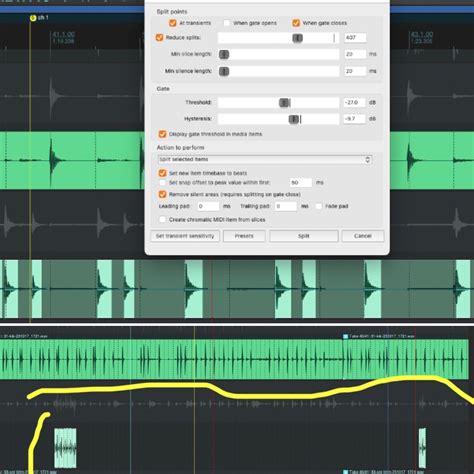Image resolution: width=474 pixels, height=474 pixels.
Task: Click the Hysteresis slider handle
Action: pyautogui.click(x=294, y=119)
